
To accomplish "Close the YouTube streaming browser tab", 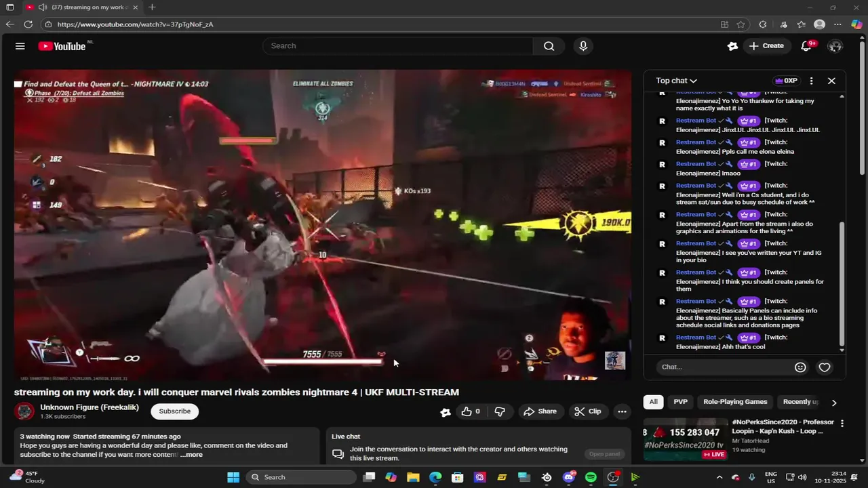I will [136, 7].
